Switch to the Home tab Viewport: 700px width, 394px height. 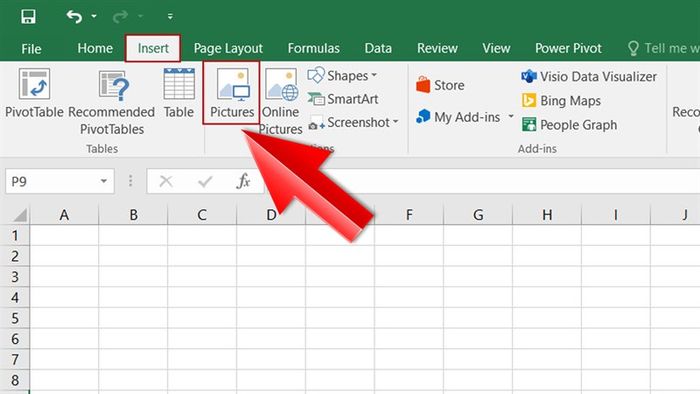coord(95,48)
